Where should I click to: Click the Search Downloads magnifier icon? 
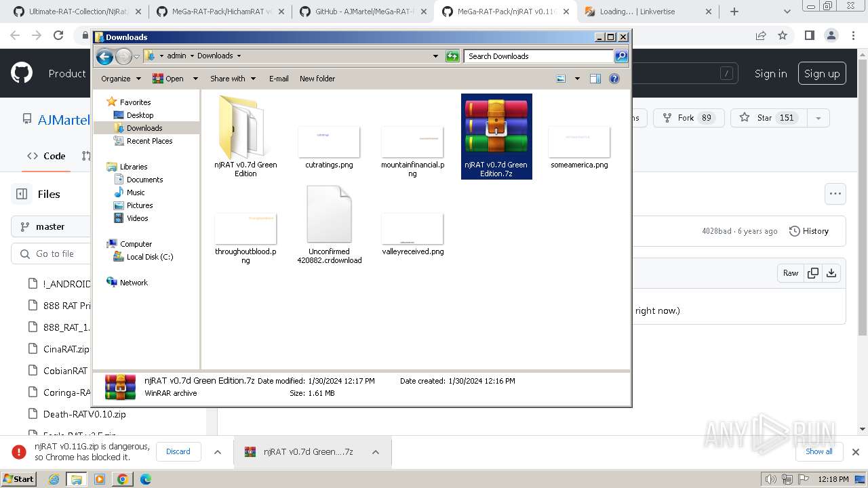[620, 56]
